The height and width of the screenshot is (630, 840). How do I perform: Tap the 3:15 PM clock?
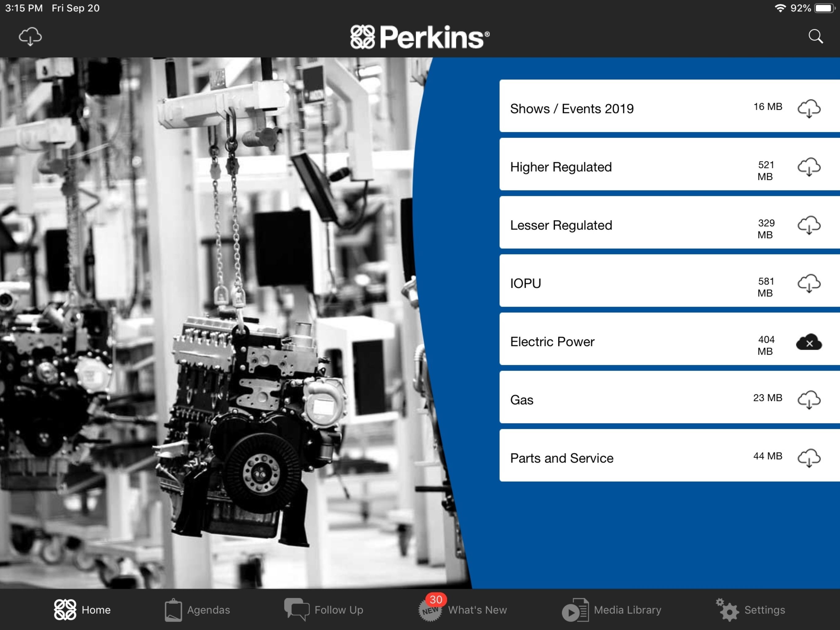click(x=24, y=8)
